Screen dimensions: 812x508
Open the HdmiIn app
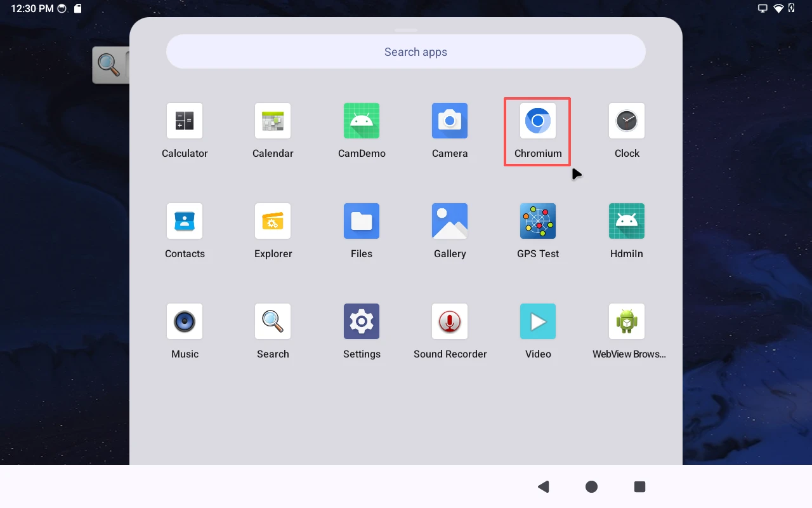tap(627, 221)
